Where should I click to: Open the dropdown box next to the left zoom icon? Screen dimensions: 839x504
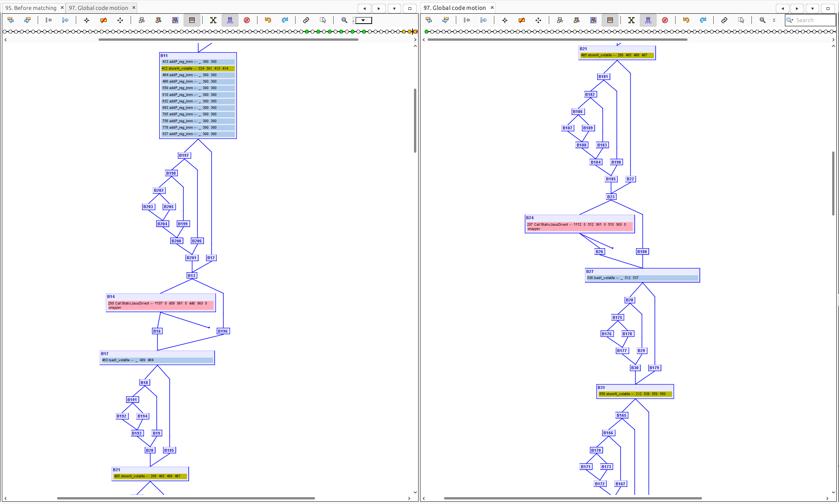point(363,20)
